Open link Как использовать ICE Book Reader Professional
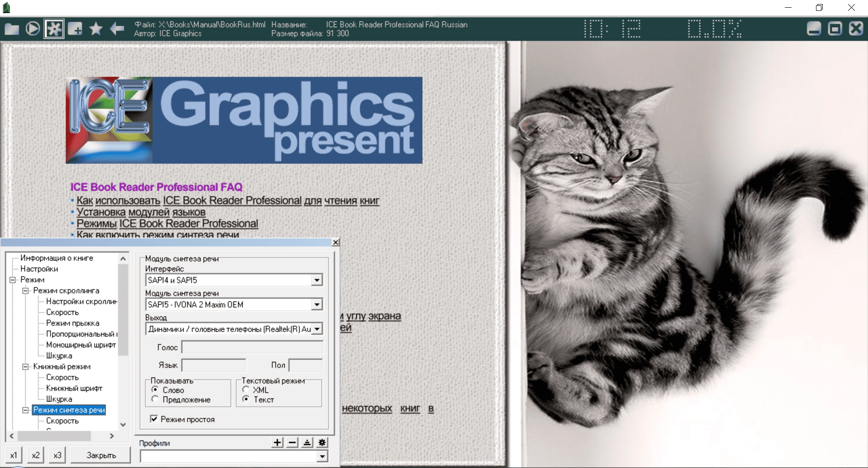This screenshot has height=468, width=868. (228, 201)
